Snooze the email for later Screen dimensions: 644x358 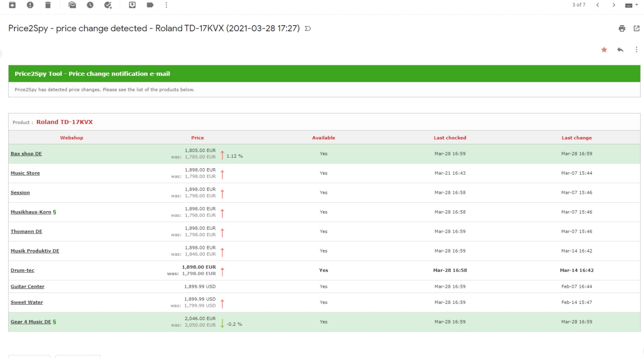[90, 5]
